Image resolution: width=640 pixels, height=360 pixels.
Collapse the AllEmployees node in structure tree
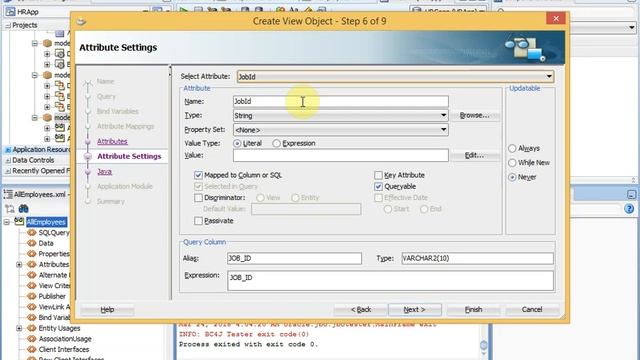pos(7,222)
